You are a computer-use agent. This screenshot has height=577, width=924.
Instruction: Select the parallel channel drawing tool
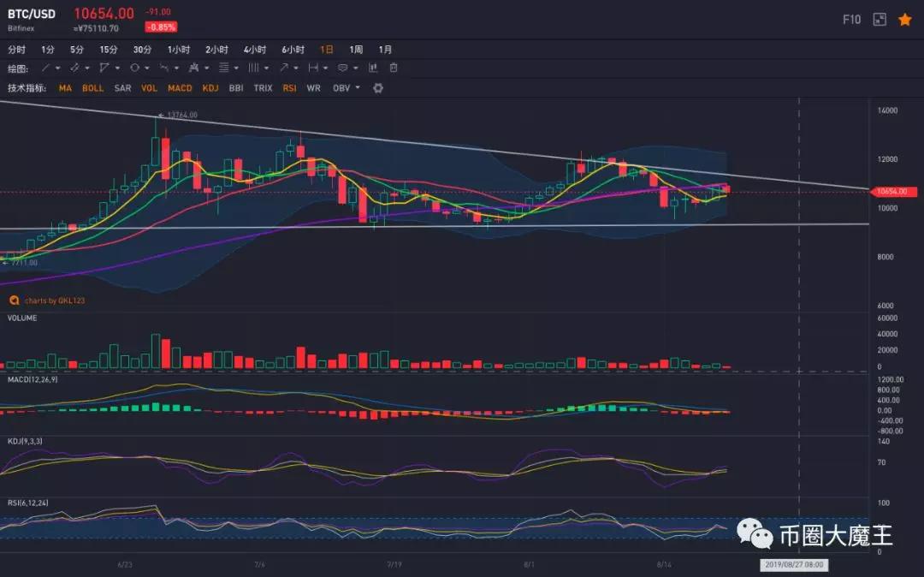coord(74,68)
